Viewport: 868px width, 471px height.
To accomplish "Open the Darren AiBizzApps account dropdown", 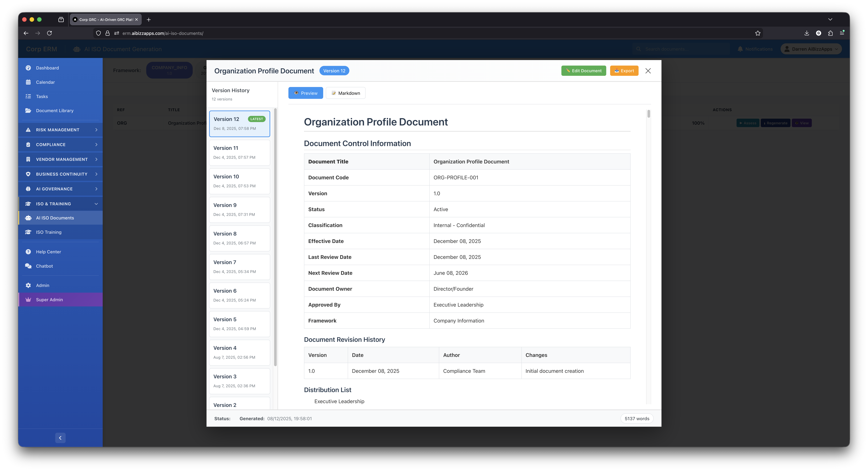I will (811, 49).
